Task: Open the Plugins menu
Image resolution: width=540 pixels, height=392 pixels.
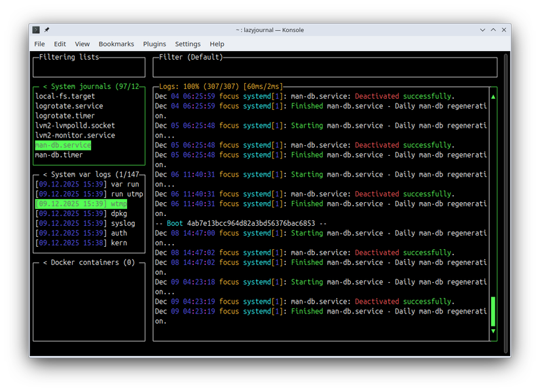Action: click(x=154, y=44)
